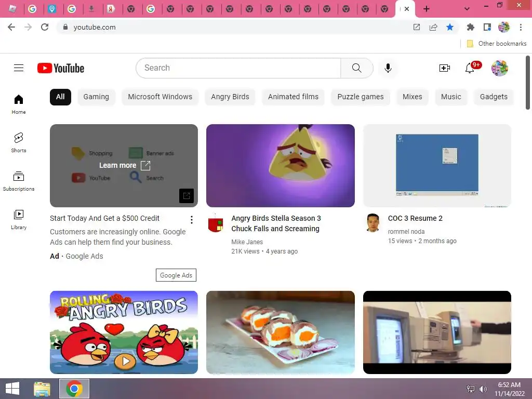Open the Chrome profile avatar in the toolbar

(x=504, y=27)
